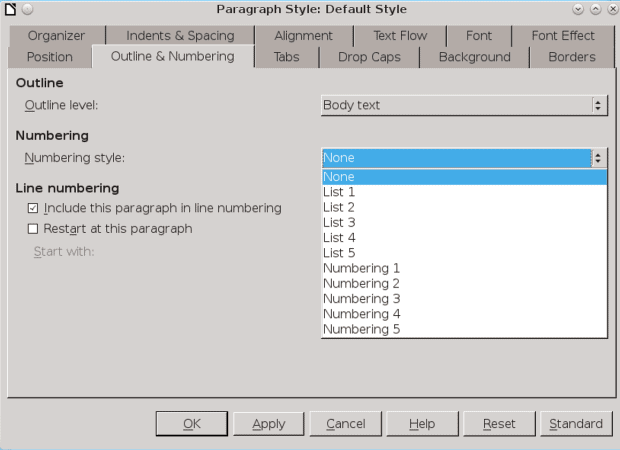Choose List 2 numbering style
The height and width of the screenshot is (450, 620).
tap(465, 207)
